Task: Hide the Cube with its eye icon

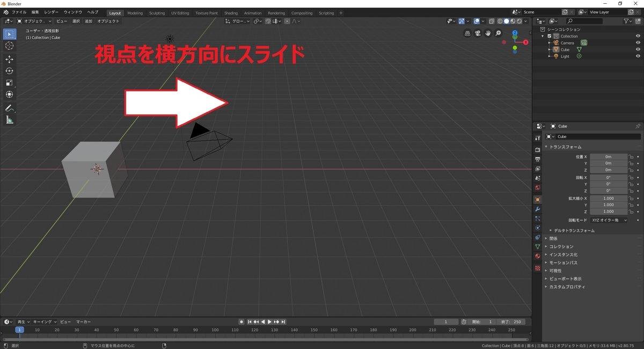Action: coord(638,49)
